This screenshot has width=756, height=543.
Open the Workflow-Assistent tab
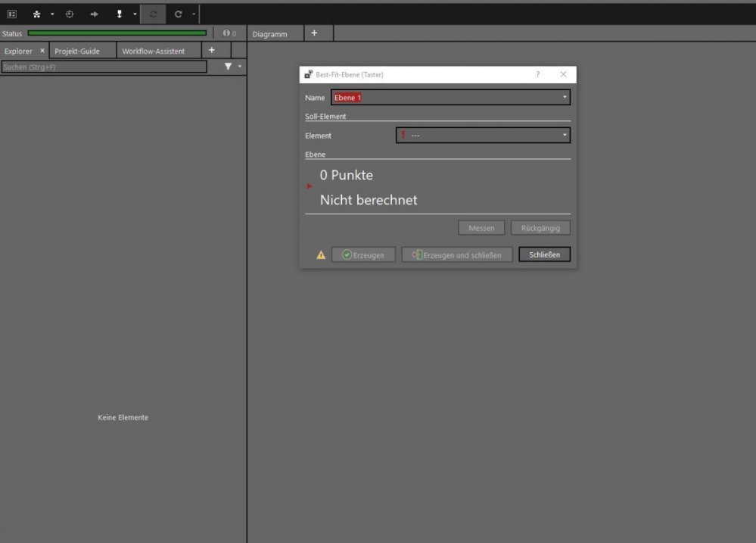pyautogui.click(x=153, y=51)
